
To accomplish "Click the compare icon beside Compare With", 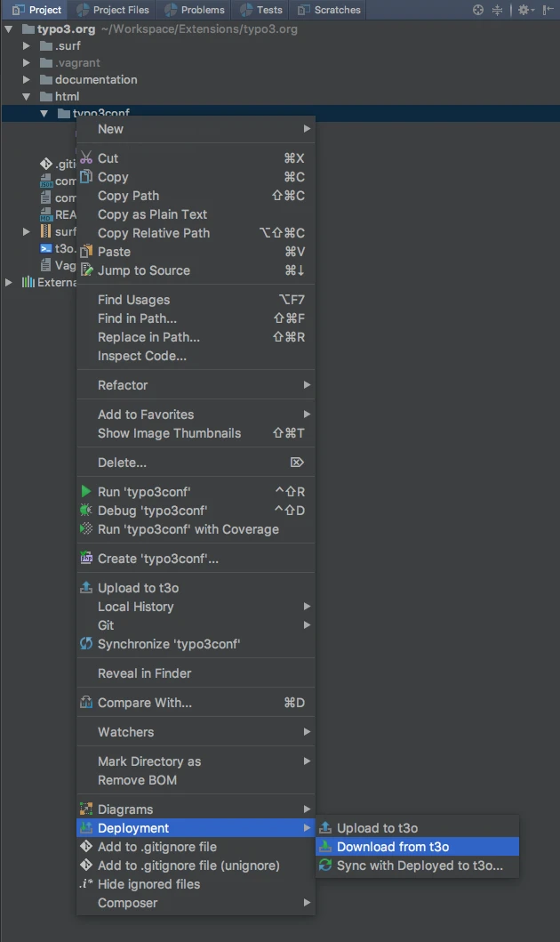I will 86,703.
